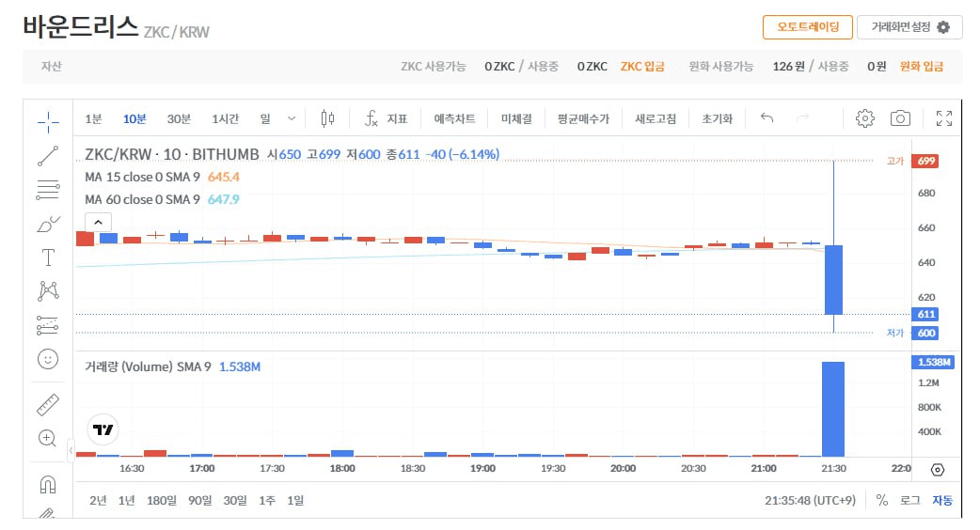
Task: Switch to 30분 interval
Action: (x=179, y=118)
